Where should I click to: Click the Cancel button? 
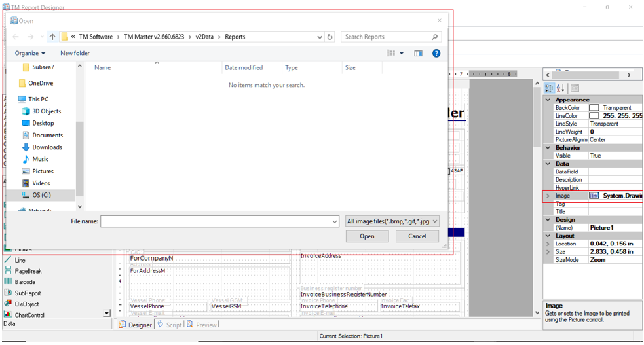click(417, 236)
